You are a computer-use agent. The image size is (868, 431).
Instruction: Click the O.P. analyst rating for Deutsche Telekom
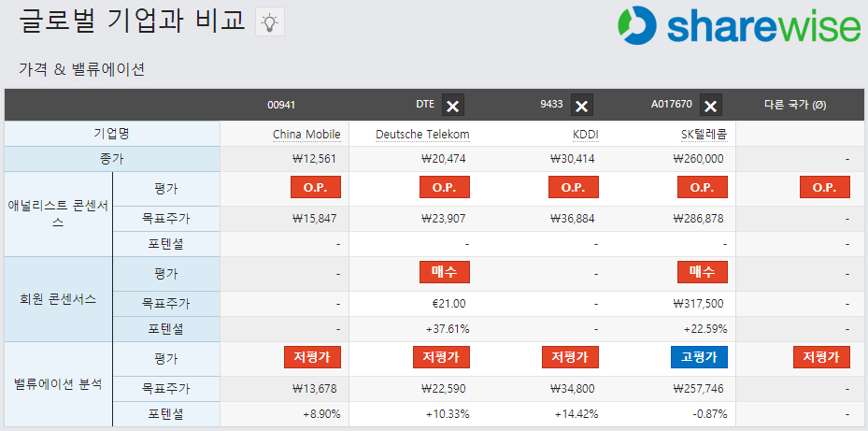[x=445, y=187]
